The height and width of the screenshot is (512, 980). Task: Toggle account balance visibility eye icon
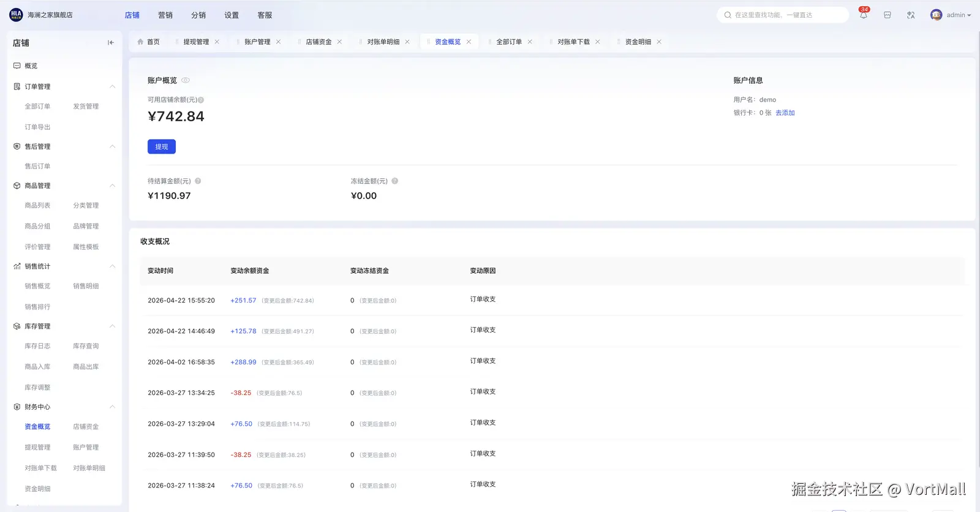[186, 80]
